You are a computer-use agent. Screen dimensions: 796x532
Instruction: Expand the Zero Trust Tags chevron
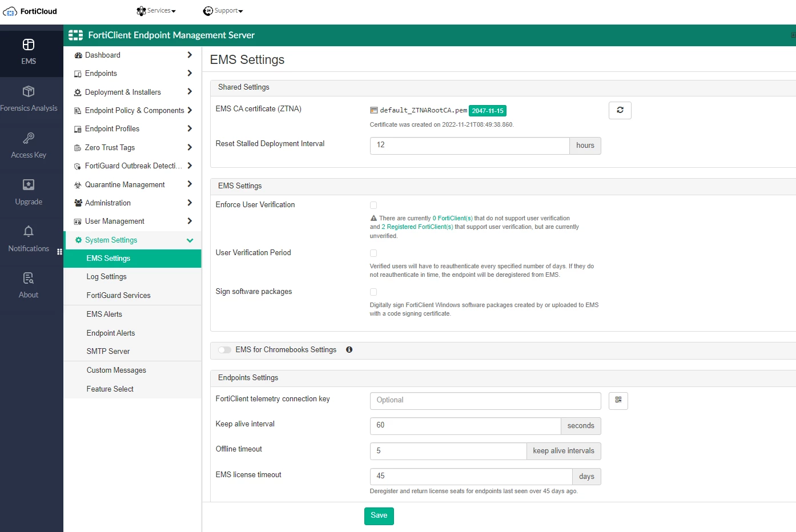point(190,147)
